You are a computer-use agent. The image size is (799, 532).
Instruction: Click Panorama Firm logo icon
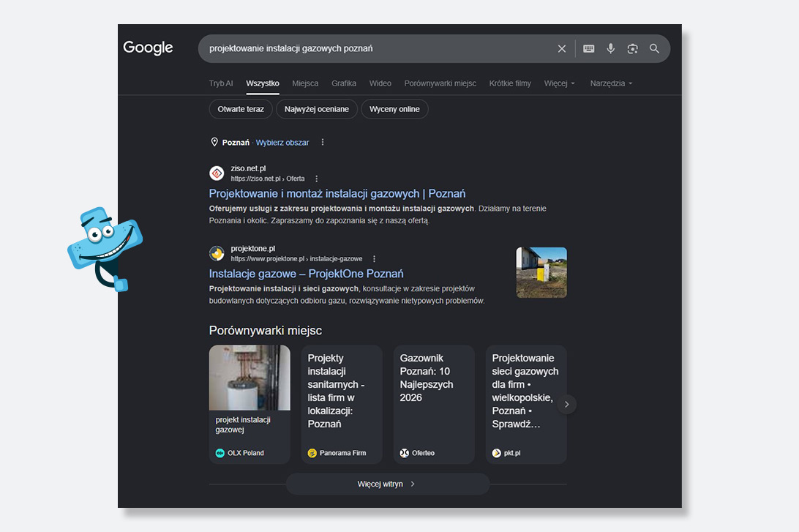pyautogui.click(x=312, y=453)
